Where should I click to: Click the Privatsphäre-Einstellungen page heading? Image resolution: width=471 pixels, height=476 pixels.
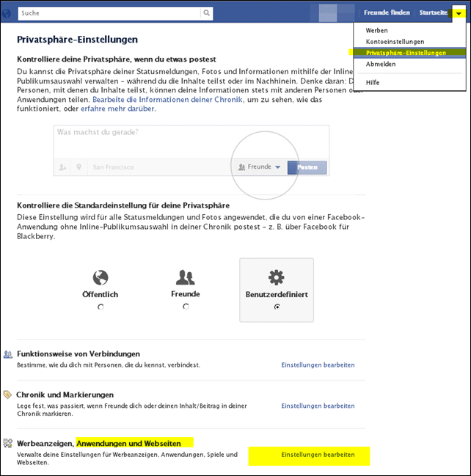(78, 40)
